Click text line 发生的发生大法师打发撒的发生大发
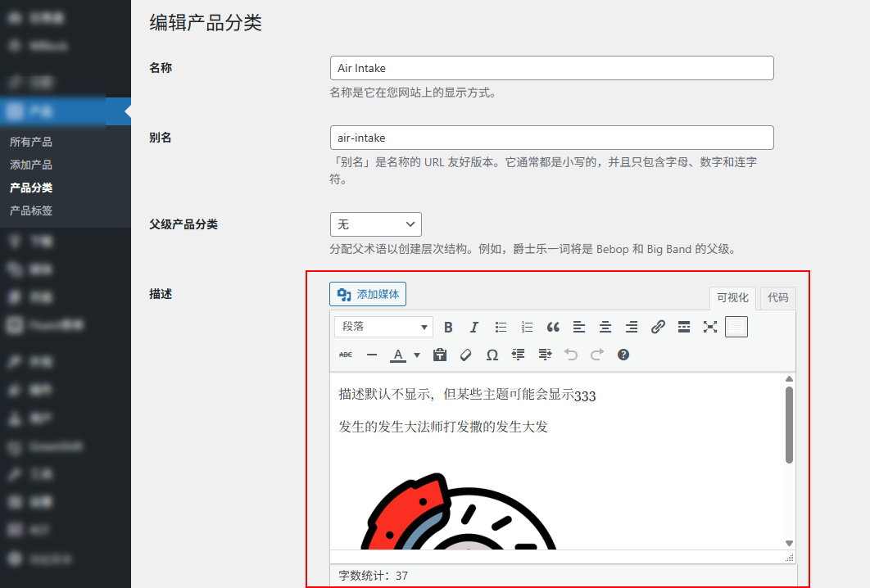This screenshot has width=870, height=588. [x=443, y=427]
